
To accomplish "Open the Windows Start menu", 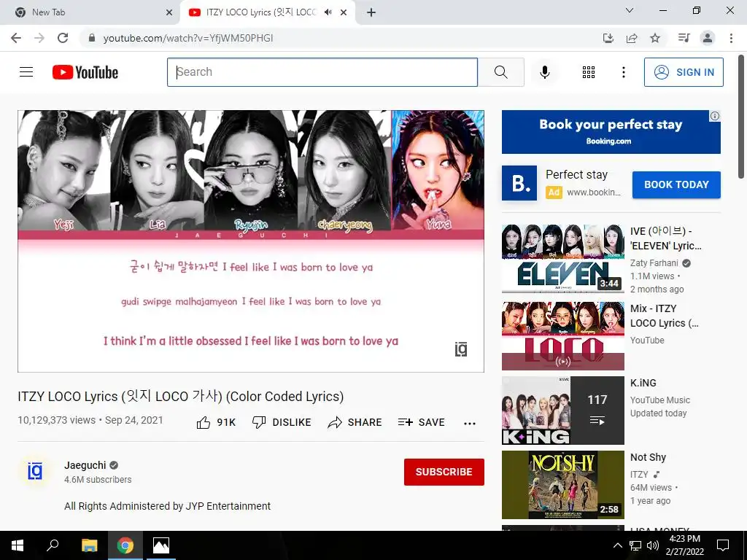I will [x=18, y=545].
